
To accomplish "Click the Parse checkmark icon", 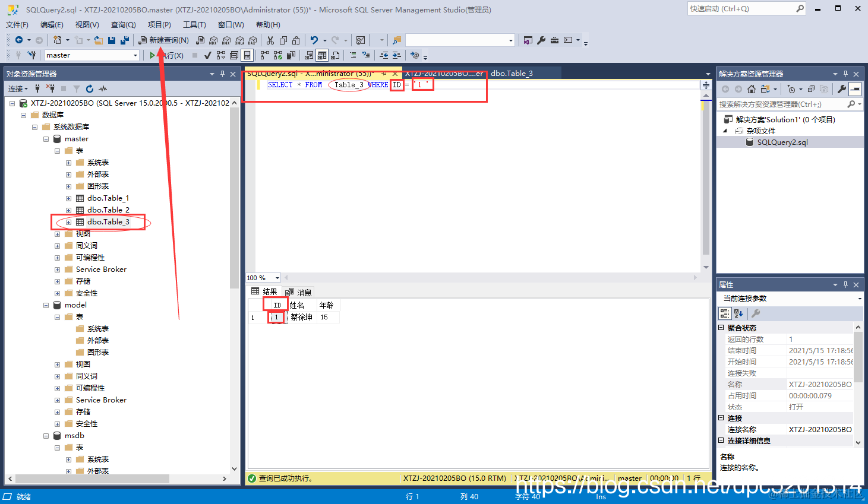I will [x=207, y=55].
